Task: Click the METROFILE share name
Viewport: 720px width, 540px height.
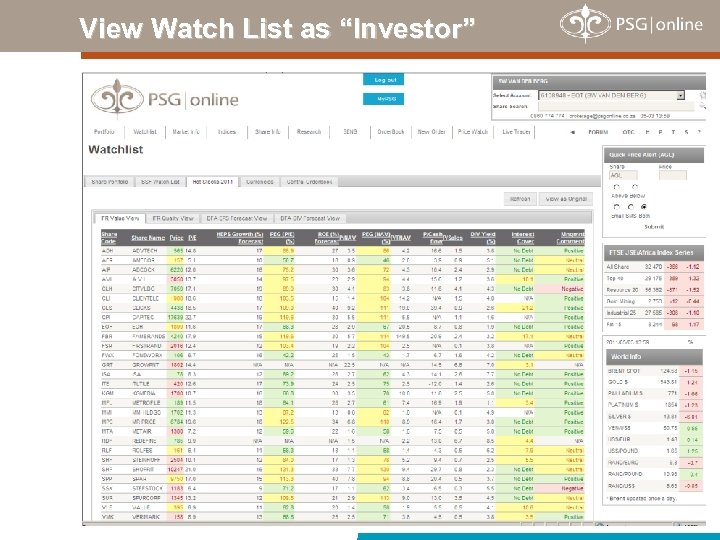Action: (x=146, y=403)
